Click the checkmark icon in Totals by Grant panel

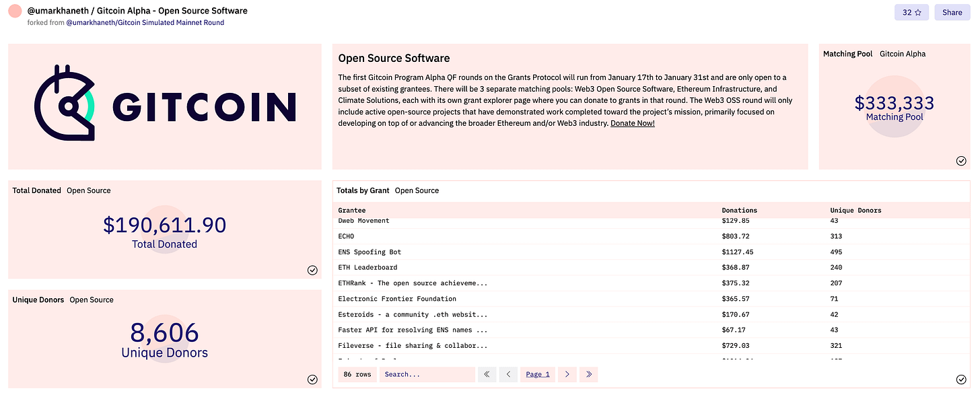[961, 380]
